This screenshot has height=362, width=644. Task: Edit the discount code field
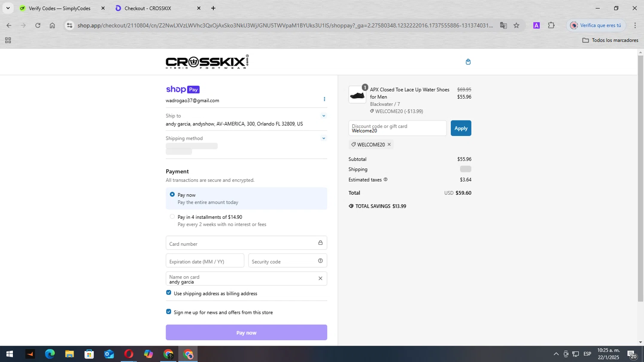click(398, 128)
